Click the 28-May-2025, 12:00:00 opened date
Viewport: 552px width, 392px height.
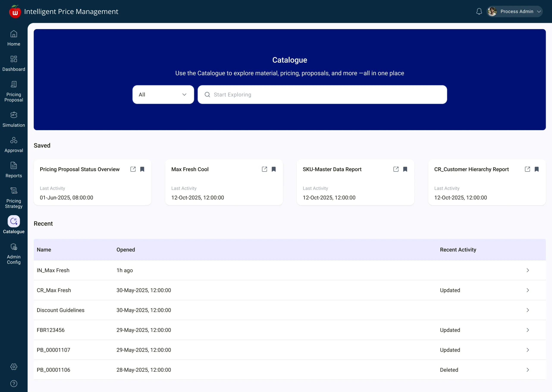pos(144,370)
